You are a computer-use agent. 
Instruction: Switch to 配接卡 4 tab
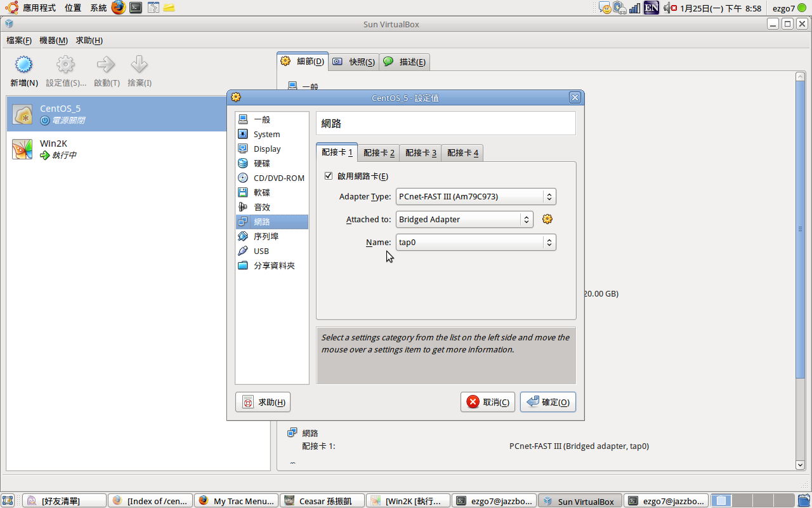tap(462, 152)
